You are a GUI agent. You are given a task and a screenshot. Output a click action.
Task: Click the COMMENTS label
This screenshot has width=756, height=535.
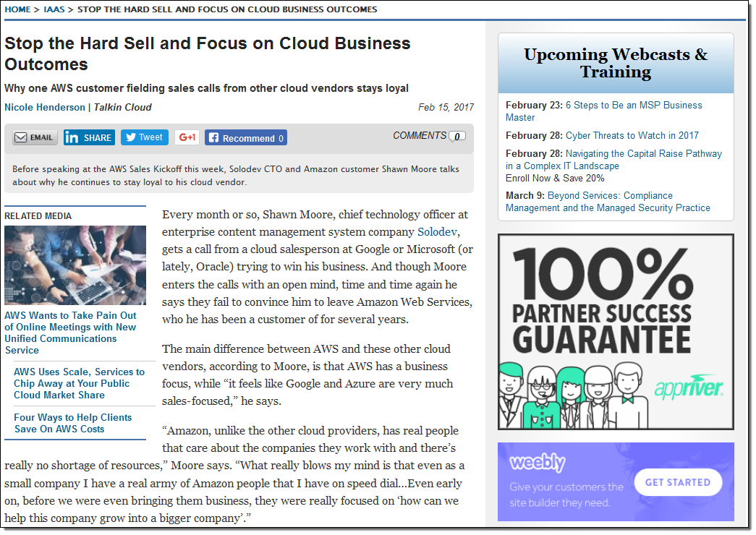pos(420,135)
